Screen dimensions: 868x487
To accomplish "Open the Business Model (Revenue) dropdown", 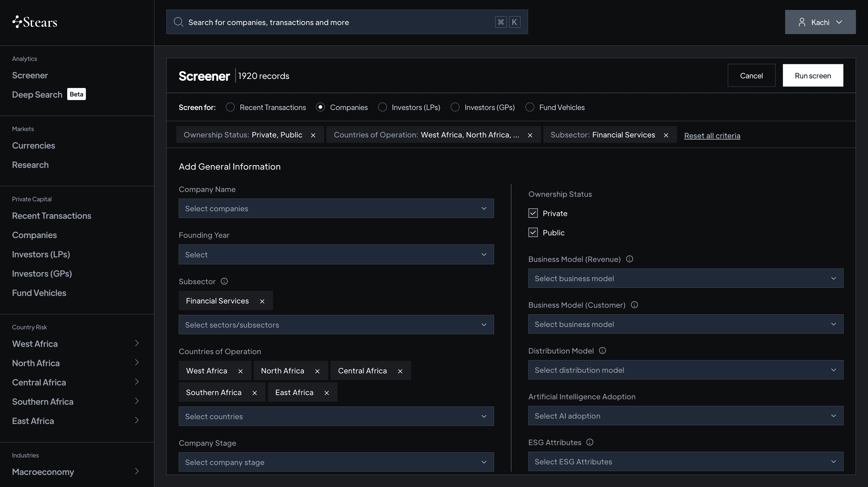I will click(x=686, y=278).
